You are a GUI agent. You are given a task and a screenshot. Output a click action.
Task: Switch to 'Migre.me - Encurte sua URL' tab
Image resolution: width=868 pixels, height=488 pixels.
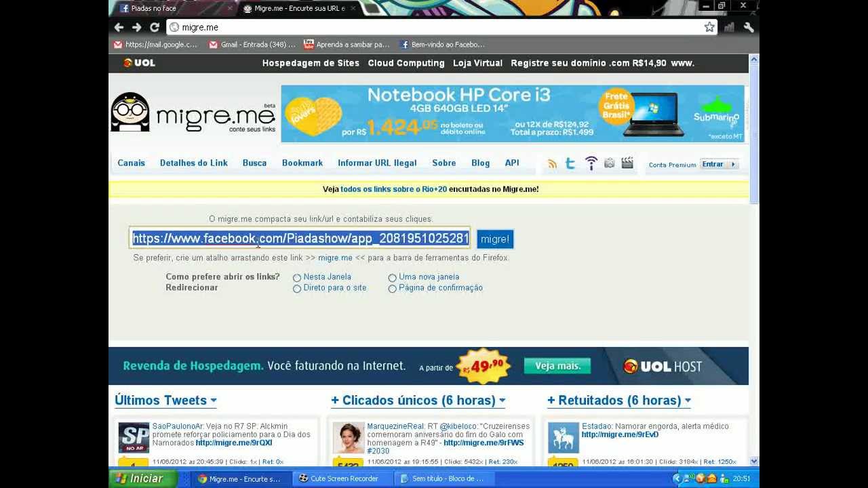click(x=299, y=8)
